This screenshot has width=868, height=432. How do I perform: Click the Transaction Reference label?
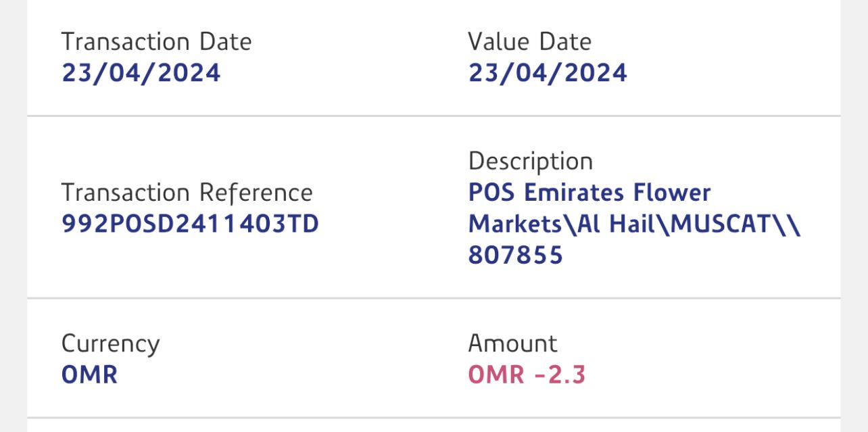coord(187,193)
